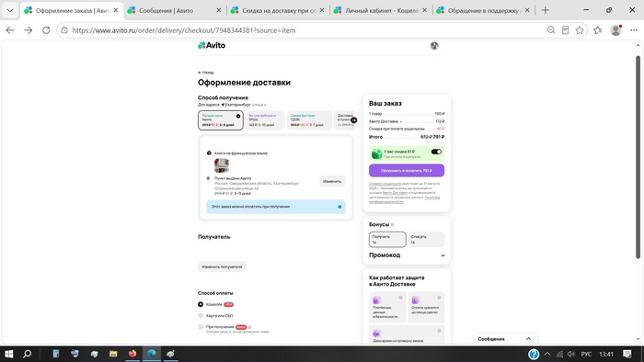The height and width of the screenshot is (362, 644).
Task: Switch the РУС keyboard language indicator
Action: 586,354
